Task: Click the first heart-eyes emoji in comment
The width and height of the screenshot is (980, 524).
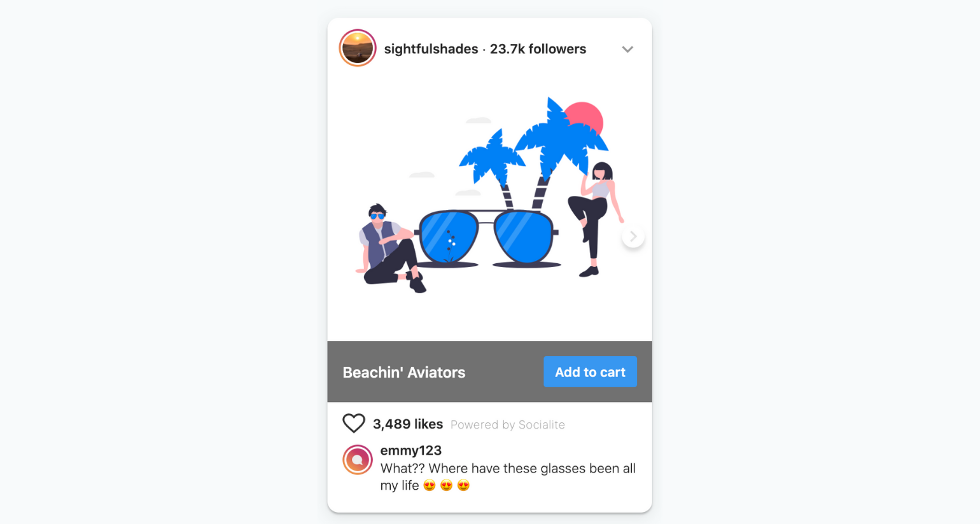Action: click(x=430, y=486)
